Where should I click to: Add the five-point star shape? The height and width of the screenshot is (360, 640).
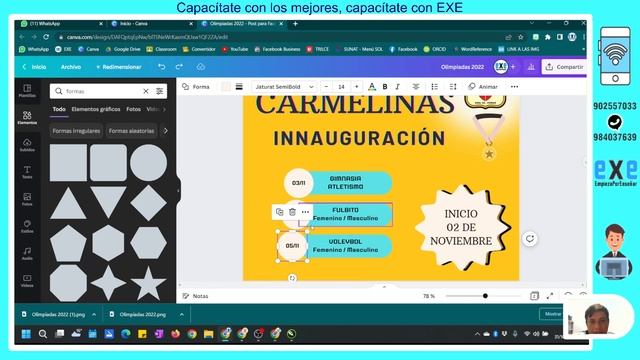pyautogui.click(x=148, y=283)
